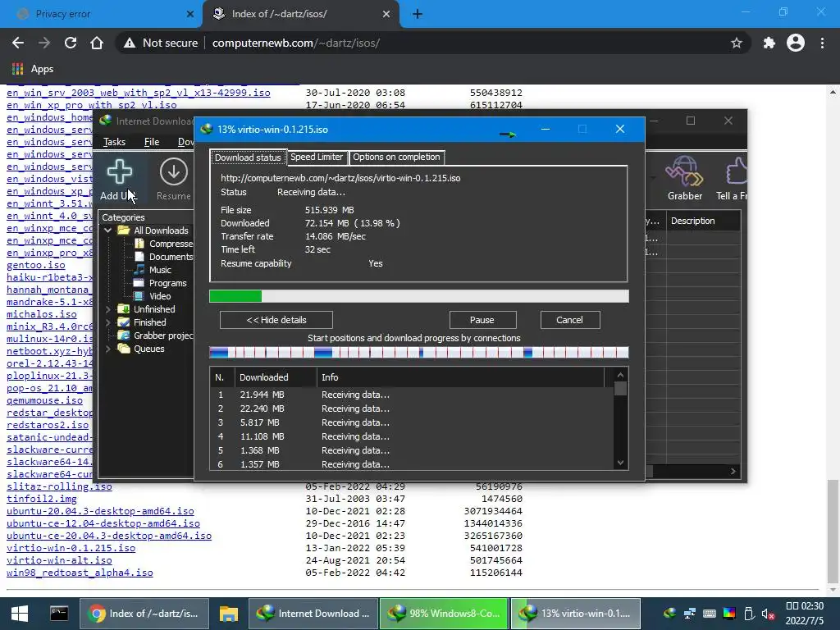Open Grabber projects in categories tree
This screenshot has width=840, height=630.
(155, 336)
